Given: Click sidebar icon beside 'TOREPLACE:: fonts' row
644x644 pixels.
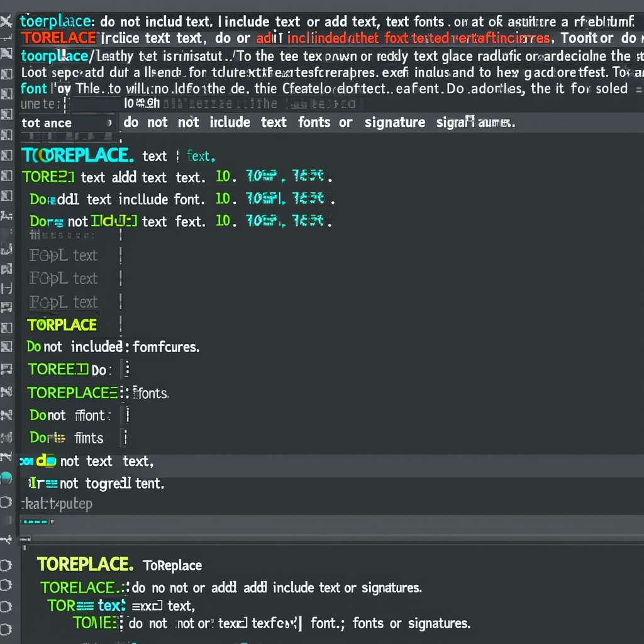Looking at the screenshot, I should click(x=6, y=392).
